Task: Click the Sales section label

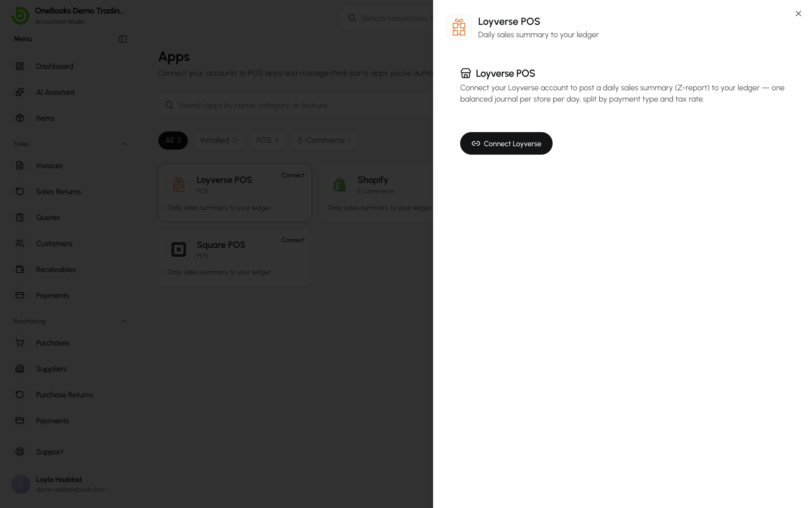Action: tap(21, 144)
